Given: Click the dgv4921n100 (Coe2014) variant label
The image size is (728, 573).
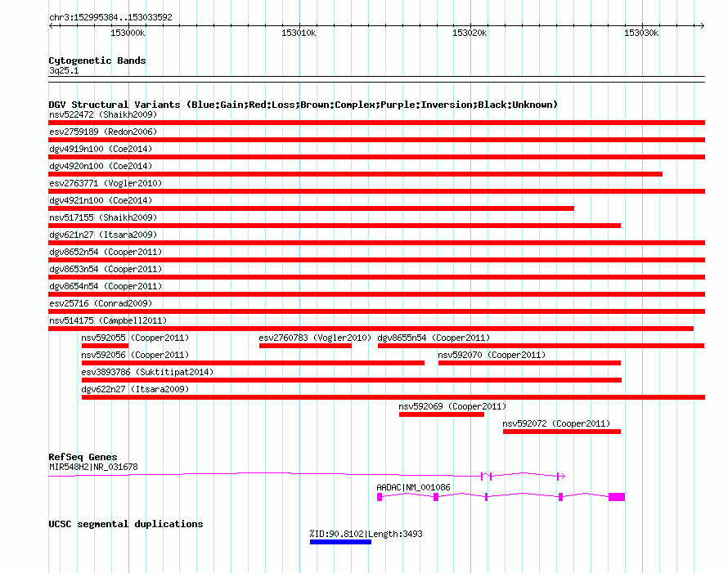Looking at the screenshot, I should [x=101, y=200].
